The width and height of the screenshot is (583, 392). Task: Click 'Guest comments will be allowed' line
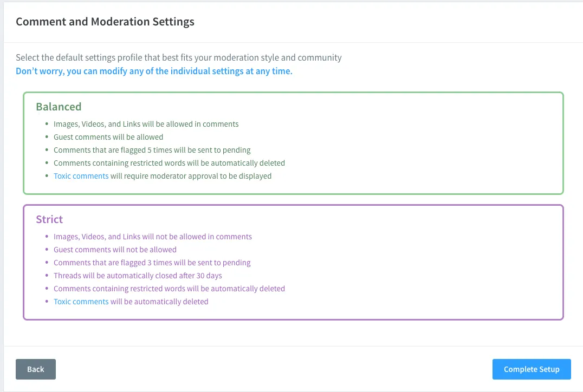(108, 137)
